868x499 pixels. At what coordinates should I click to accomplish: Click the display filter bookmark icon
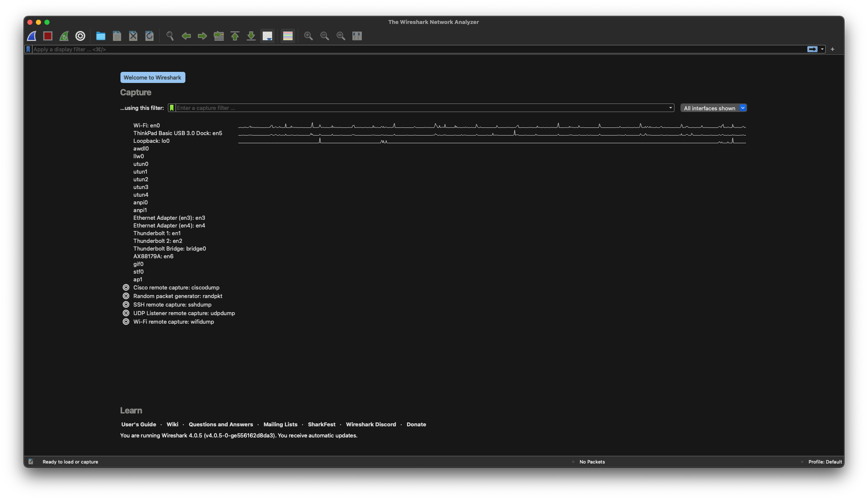click(x=28, y=49)
